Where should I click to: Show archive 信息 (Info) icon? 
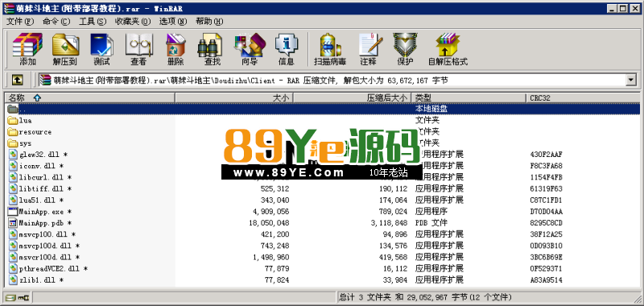coord(287,49)
